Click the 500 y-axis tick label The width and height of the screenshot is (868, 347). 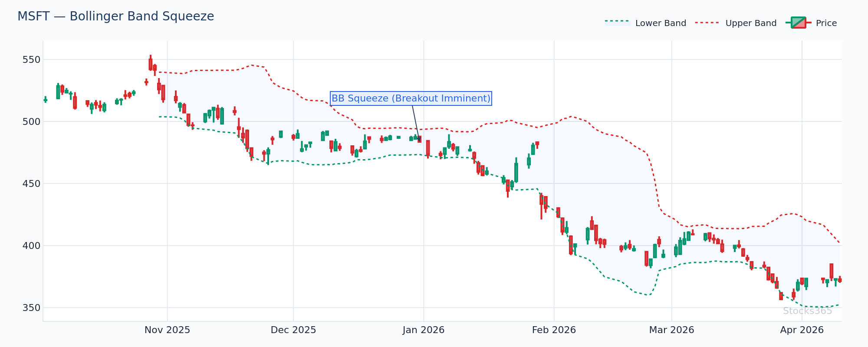click(x=31, y=122)
